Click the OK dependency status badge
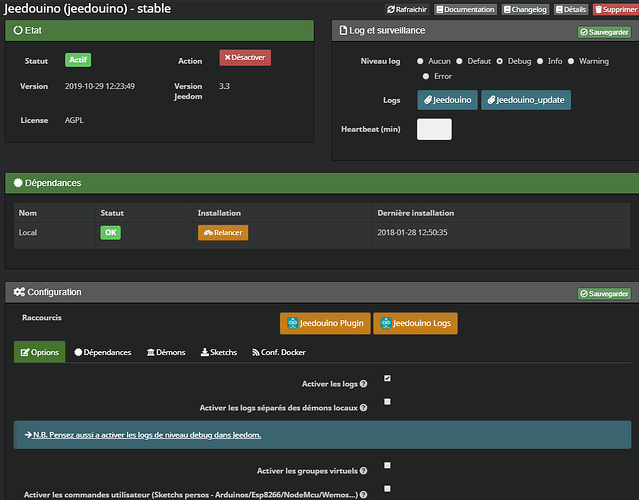 coord(110,233)
